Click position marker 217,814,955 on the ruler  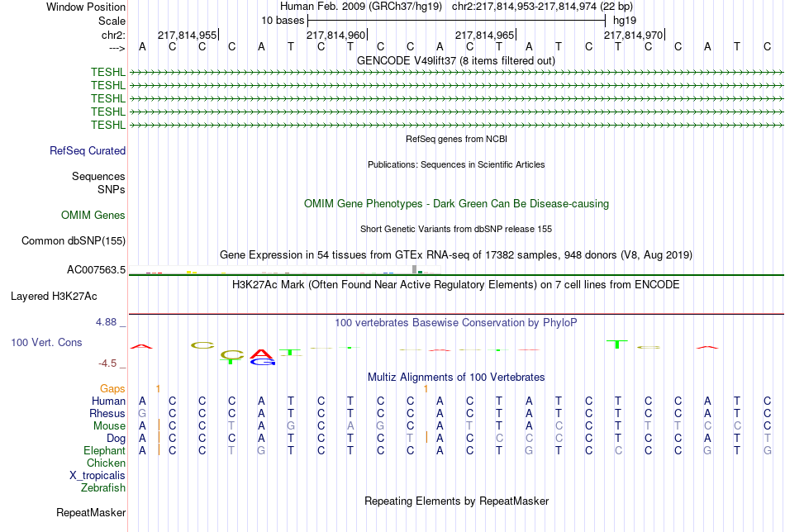pos(188,35)
